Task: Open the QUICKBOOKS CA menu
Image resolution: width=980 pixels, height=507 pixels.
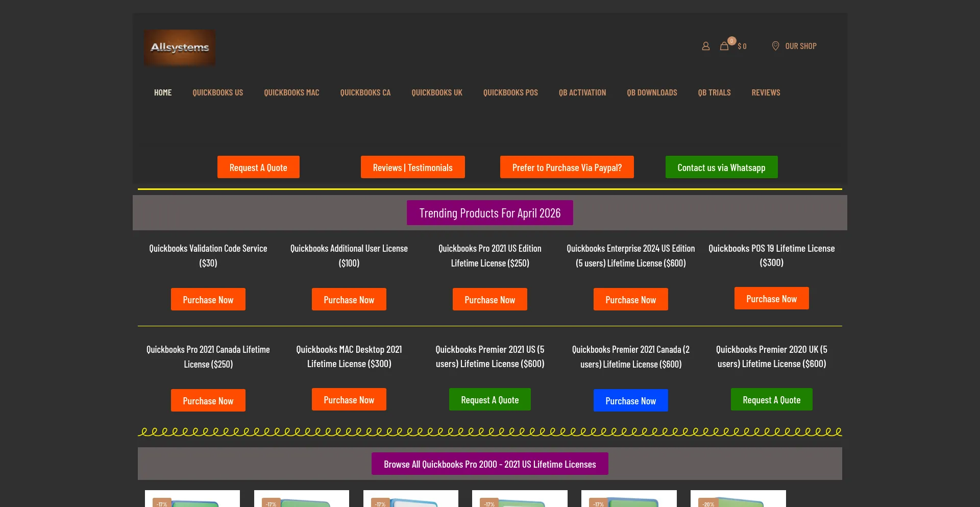Action: (x=365, y=92)
